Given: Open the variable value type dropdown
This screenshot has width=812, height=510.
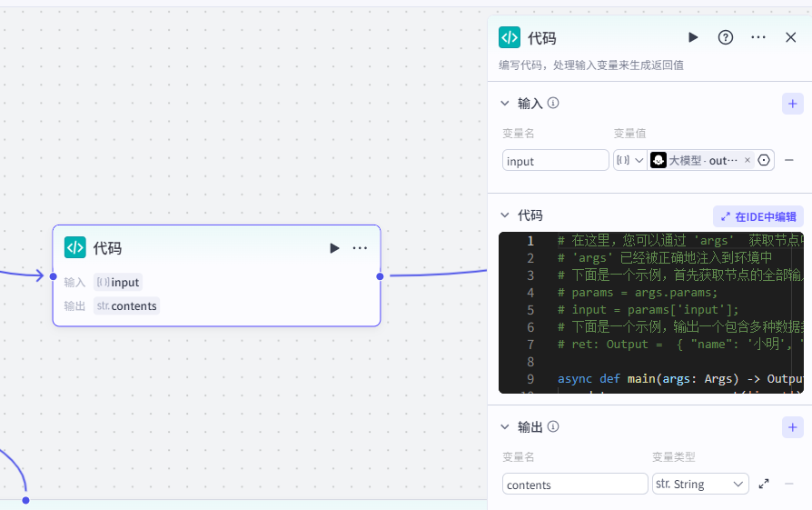Looking at the screenshot, I should pos(630,160).
